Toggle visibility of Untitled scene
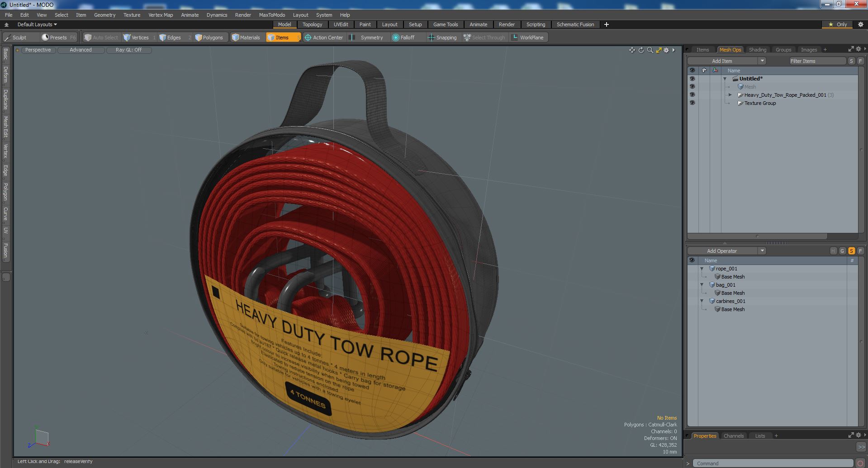 point(692,79)
